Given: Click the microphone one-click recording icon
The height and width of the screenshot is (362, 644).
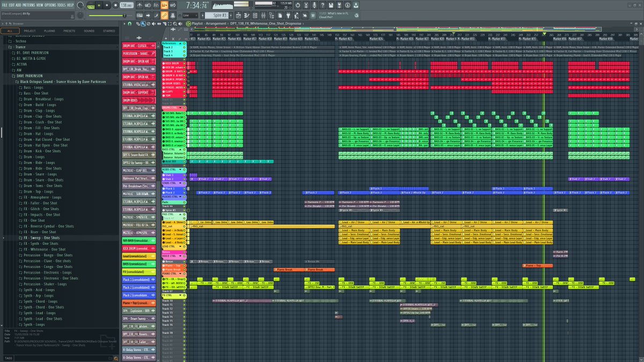Looking at the screenshot, I should (x=314, y=5).
